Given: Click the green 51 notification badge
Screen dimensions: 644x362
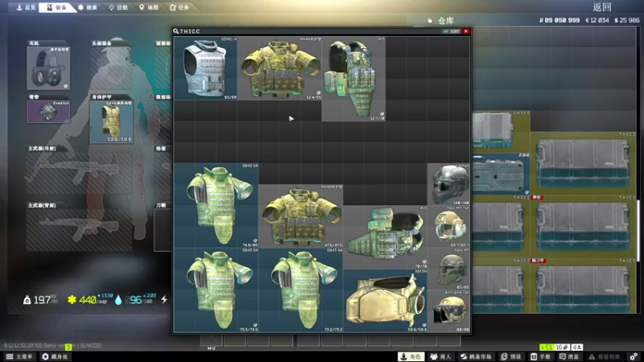Looking at the screenshot, I should click(547, 348).
